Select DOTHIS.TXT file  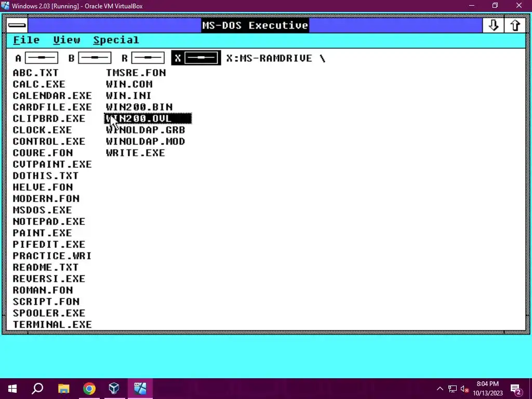point(46,176)
